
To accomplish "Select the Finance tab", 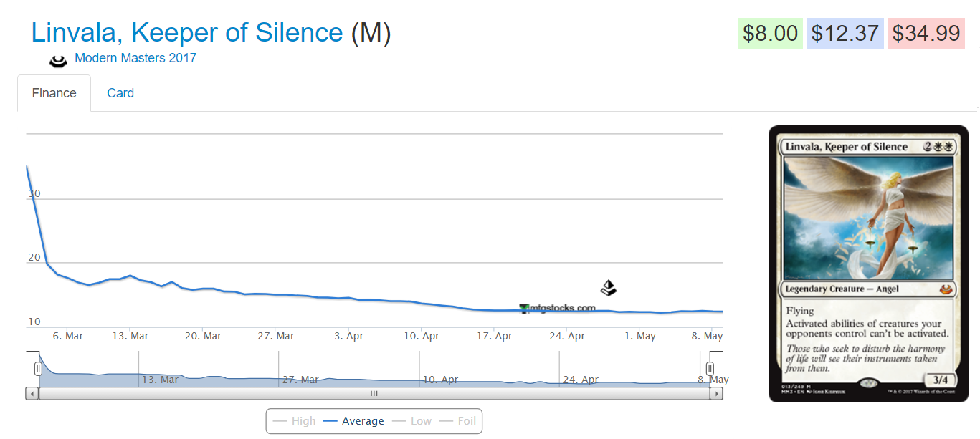I will pyautogui.click(x=54, y=93).
